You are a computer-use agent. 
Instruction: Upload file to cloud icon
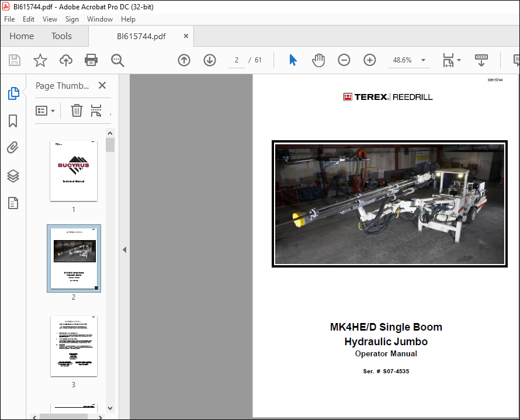click(65, 60)
